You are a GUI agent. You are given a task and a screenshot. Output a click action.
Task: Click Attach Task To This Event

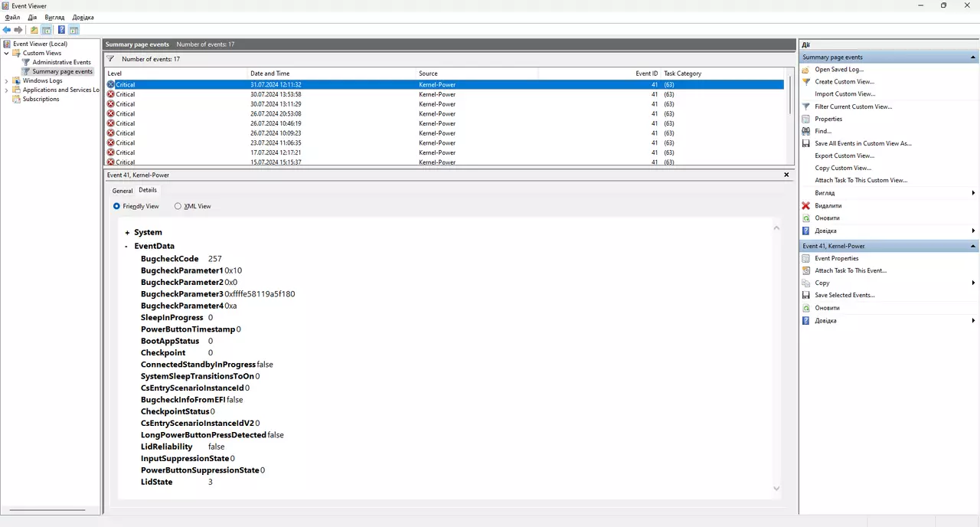[850, 270]
